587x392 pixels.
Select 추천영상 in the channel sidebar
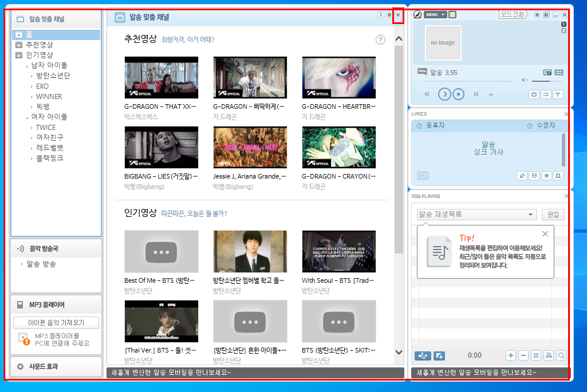(40, 45)
